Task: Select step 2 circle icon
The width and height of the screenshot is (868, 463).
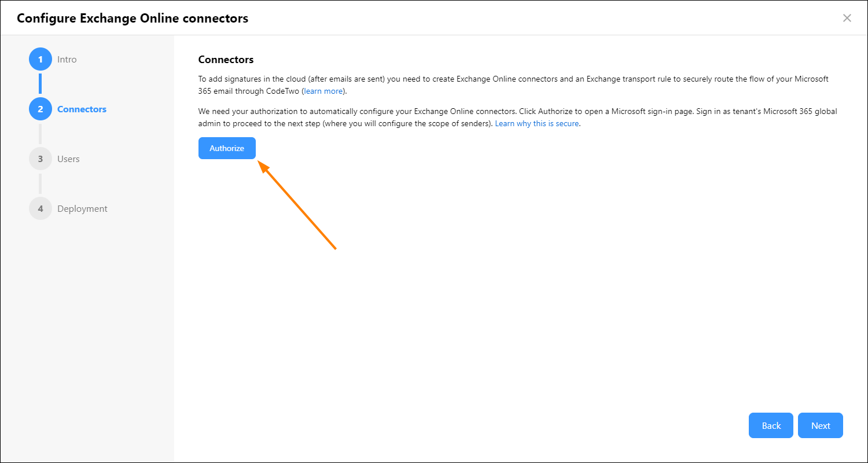Action: click(41, 109)
